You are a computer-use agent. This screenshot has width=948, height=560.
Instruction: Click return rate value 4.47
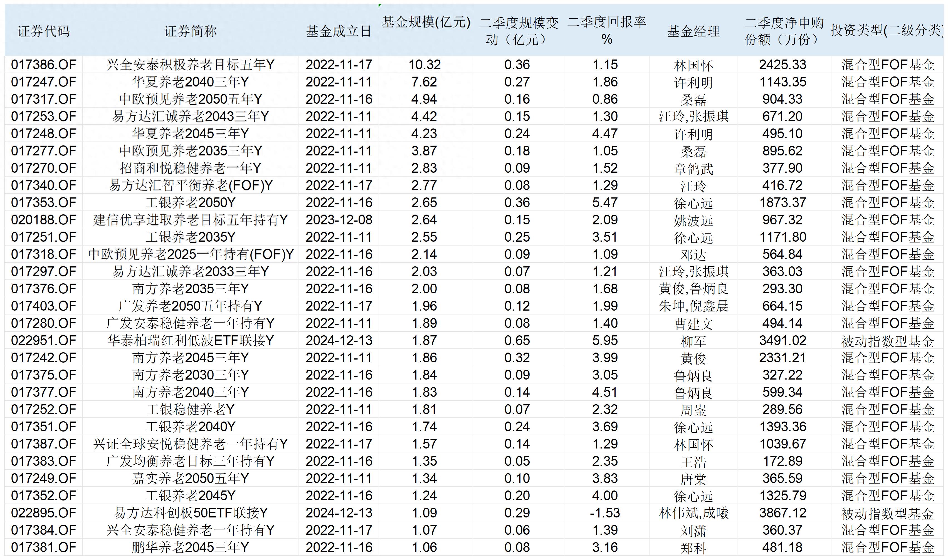(x=605, y=133)
